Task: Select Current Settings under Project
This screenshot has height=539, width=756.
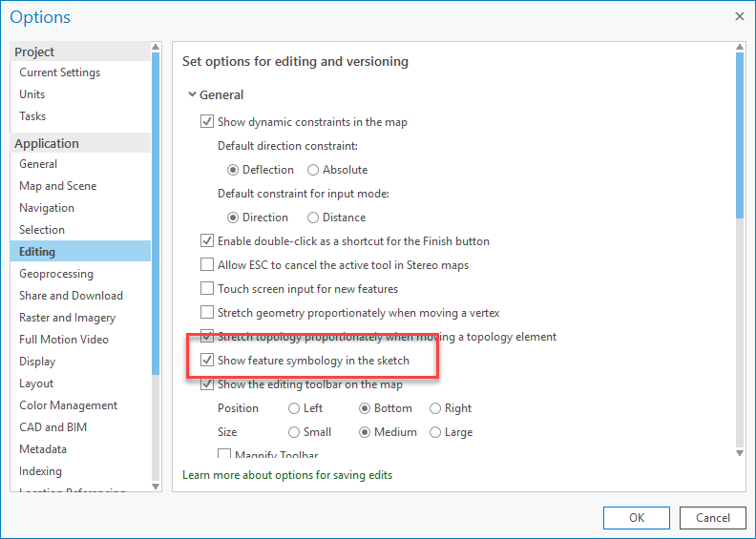Action: click(59, 73)
